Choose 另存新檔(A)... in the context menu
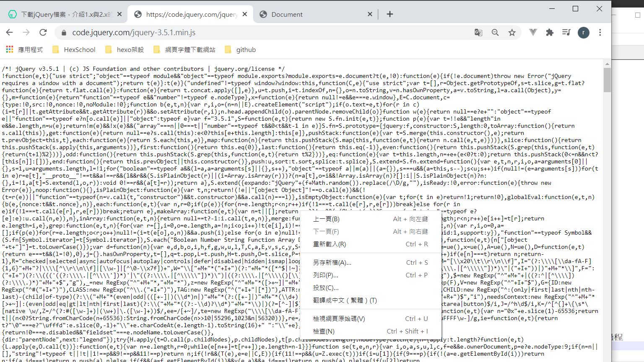 (371, 262)
